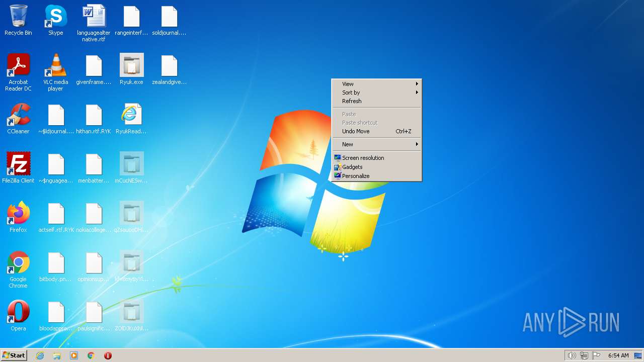Screen dimensions: 644x362
Task: Select the mCucNESw... folder icon
Action: click(131, 168)
